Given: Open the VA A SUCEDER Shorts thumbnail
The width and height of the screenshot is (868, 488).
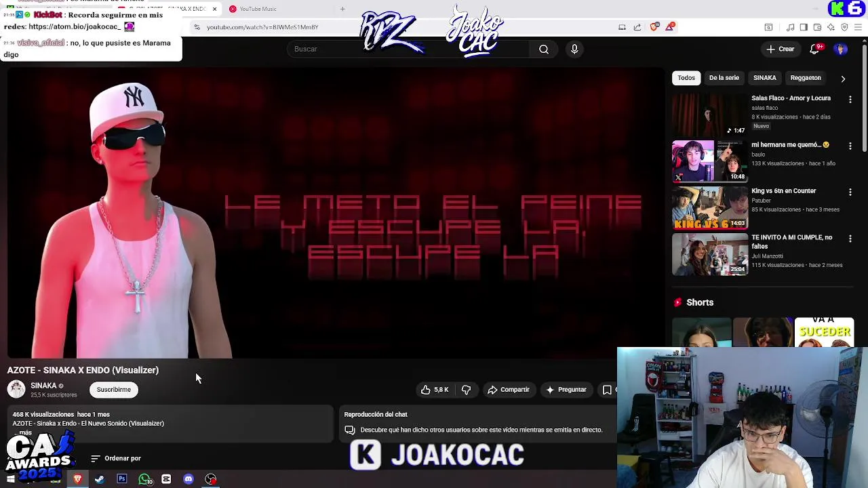Looking at the screenshot, I should [824, 332].
